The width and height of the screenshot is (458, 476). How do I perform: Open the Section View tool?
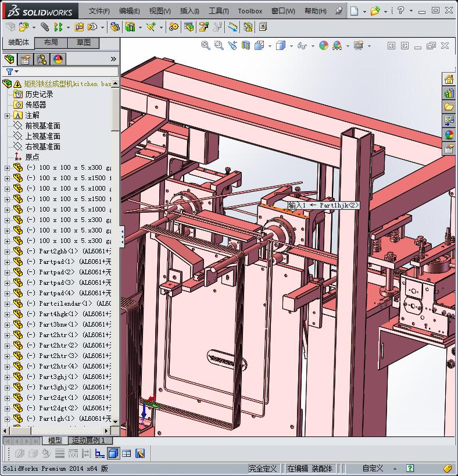246,45
